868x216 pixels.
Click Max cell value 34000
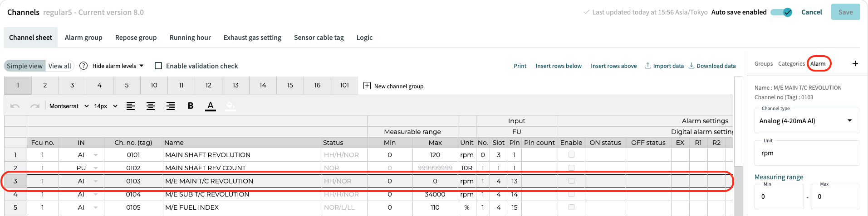[435, 194]
